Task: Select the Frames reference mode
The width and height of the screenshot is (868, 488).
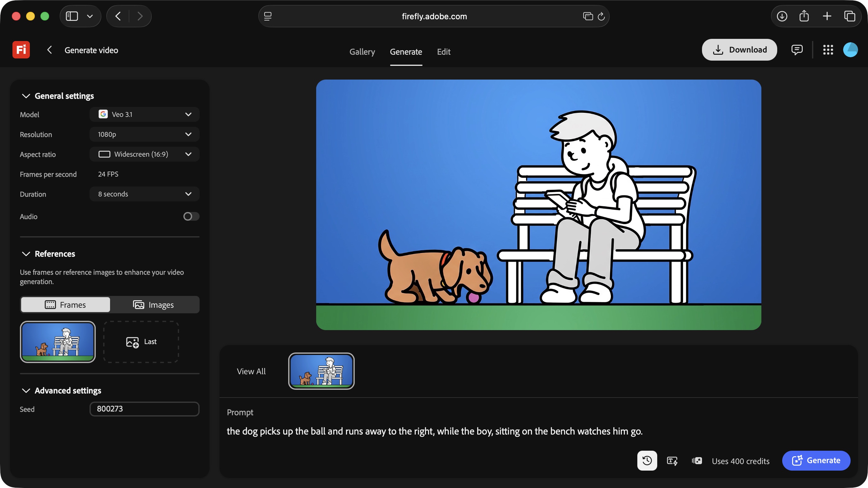Action: click(65, 304)
